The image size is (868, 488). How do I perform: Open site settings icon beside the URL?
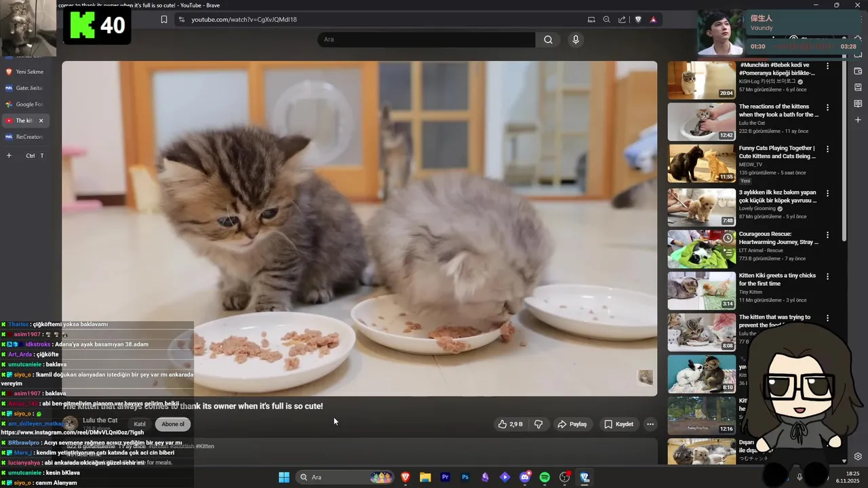click(x=181, y=20)
